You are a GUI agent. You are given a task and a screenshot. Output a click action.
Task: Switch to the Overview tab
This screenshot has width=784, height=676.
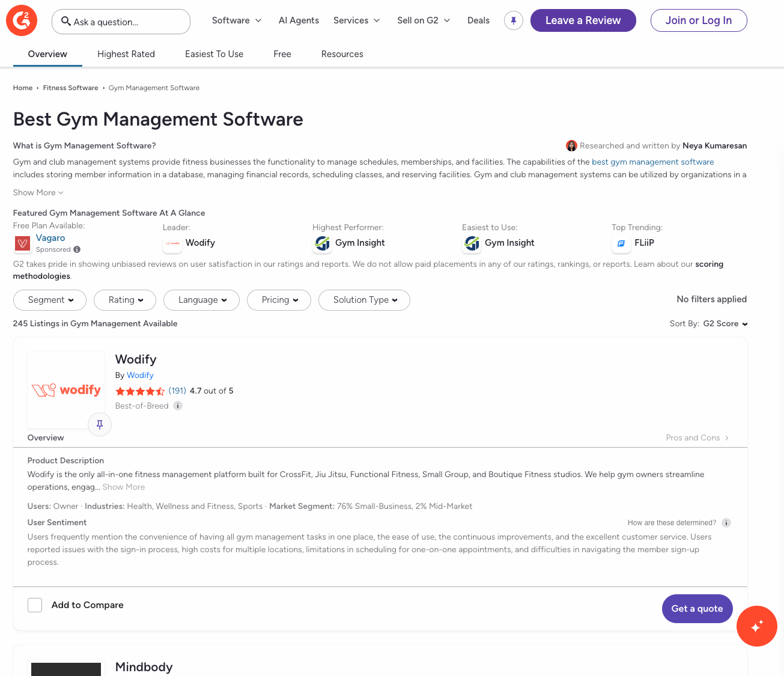(x=47, y=54)
